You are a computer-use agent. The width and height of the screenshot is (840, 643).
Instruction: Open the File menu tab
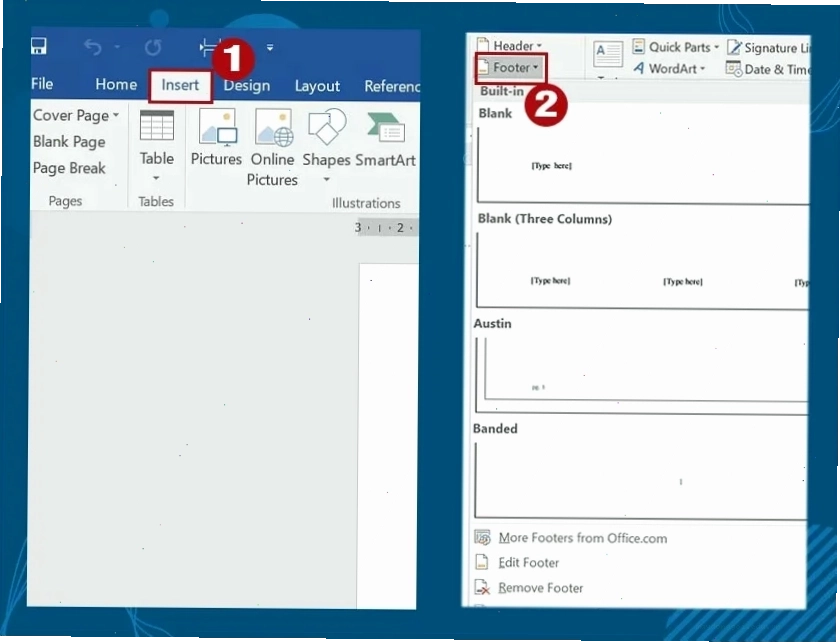[42, 84]
